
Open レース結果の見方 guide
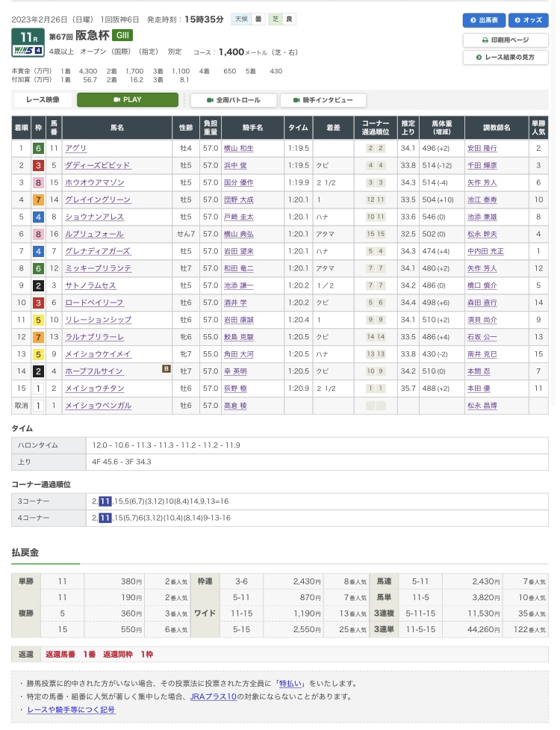[x=505, y=58]
